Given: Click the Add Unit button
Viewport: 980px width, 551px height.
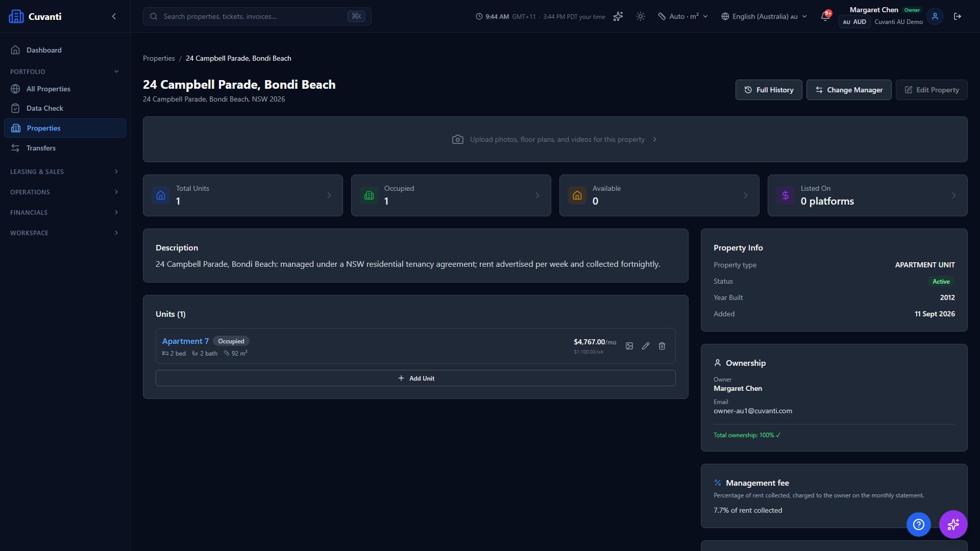Looking at the screenshot, I should pyautogui.click(x=415, y=378).
